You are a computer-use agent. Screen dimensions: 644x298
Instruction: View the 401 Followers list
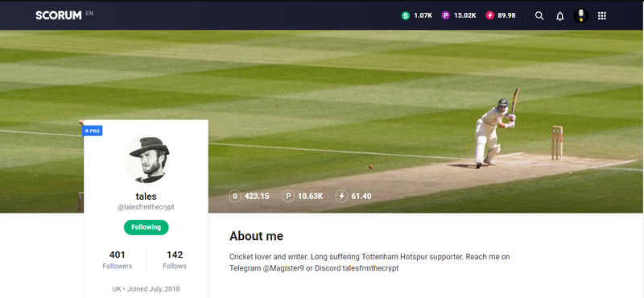coord(118,260)
